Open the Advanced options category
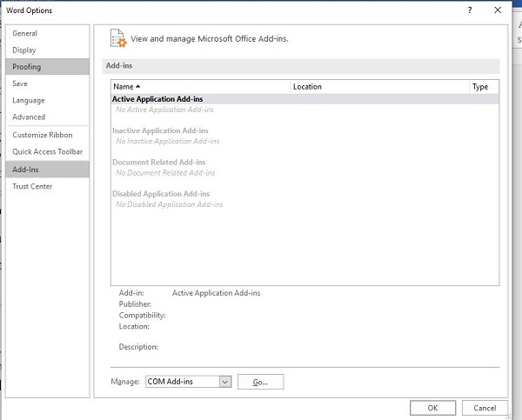522x420 pixels. click(29, 117)
